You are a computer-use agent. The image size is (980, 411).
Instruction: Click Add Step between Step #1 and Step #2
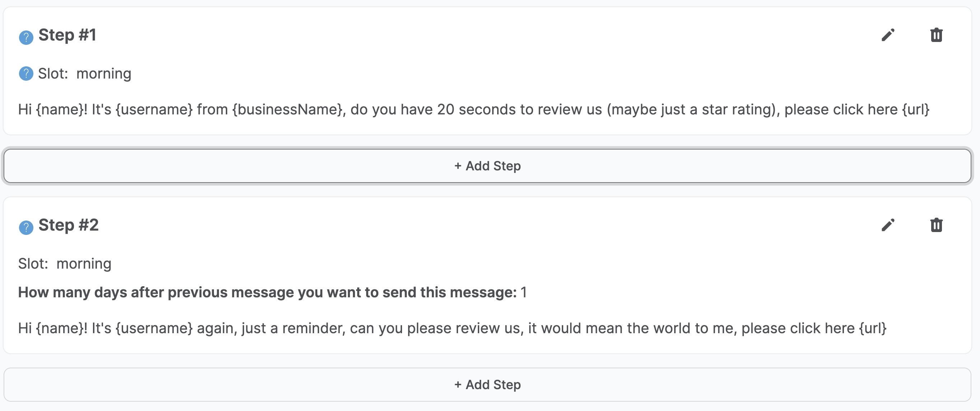(488, 166)
